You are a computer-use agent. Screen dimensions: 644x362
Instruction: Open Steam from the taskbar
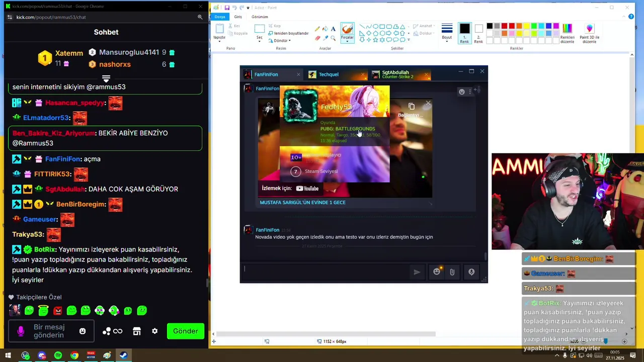tap(123, 355)
